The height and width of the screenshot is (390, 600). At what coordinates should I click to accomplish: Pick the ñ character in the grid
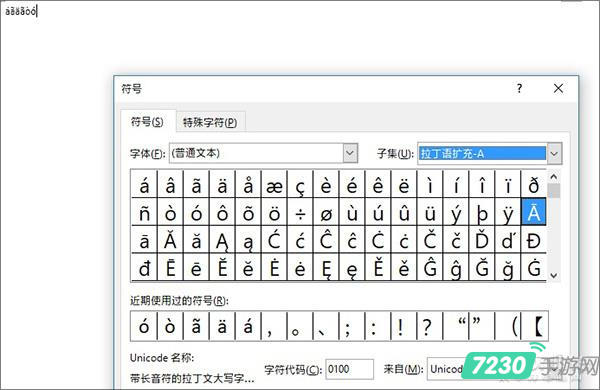click(x=144, y=212)
